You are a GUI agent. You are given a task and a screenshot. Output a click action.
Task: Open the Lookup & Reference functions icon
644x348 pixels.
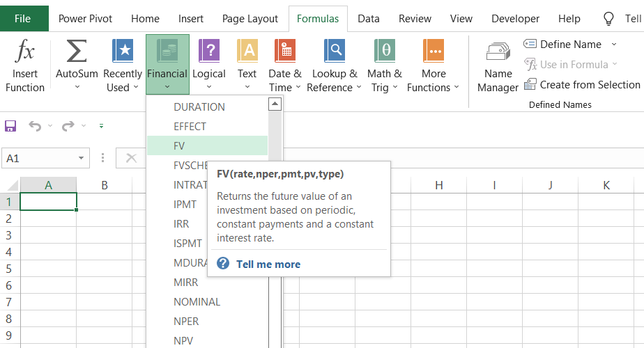pyautogui.click(x=335, y=52)
